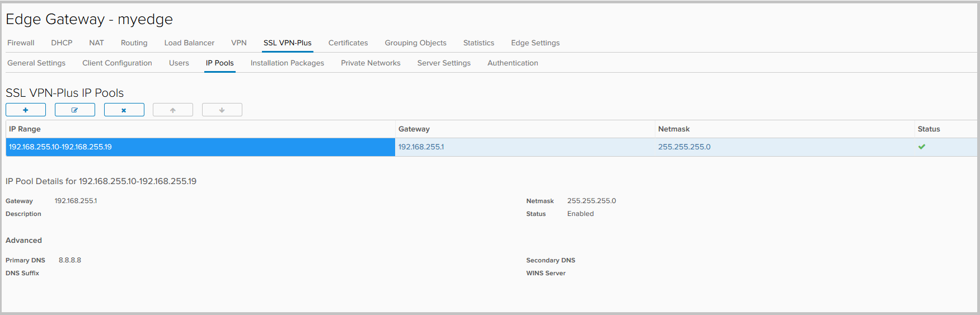Open the Firewall tab
This screenshot has width=980, height=315.
pos(21,43)
